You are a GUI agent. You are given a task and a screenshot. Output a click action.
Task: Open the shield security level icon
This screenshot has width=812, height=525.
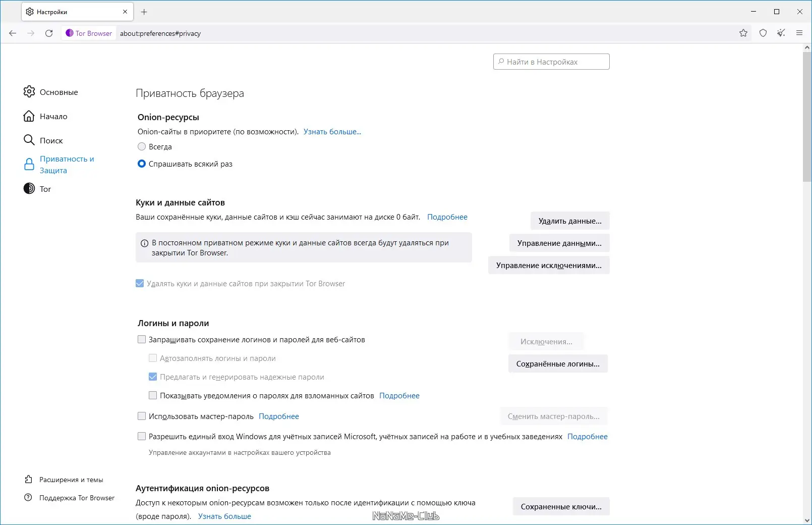pyautogui.click(x=763, y=33)
